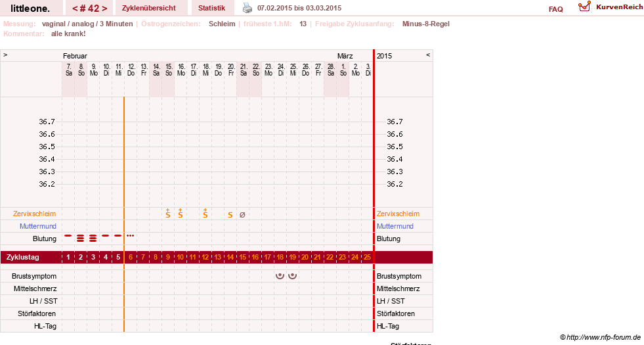Click the left Blutung row label
Viewport: 644px width, 345px height.
coord(45,239)
